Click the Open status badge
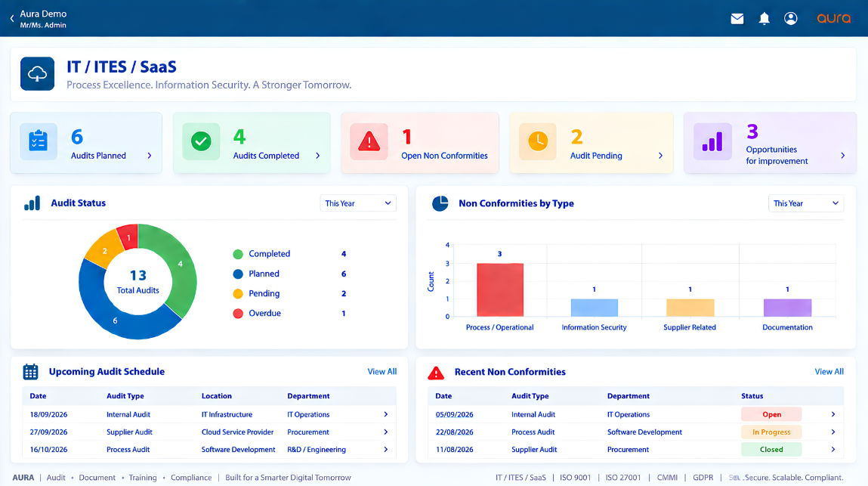The width and height of the screenshot is (868, 486). pos(771,414)
